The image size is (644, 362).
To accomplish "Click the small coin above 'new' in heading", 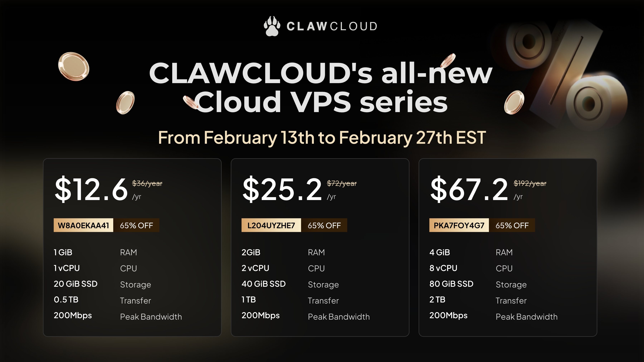I will tap(448, 60).
